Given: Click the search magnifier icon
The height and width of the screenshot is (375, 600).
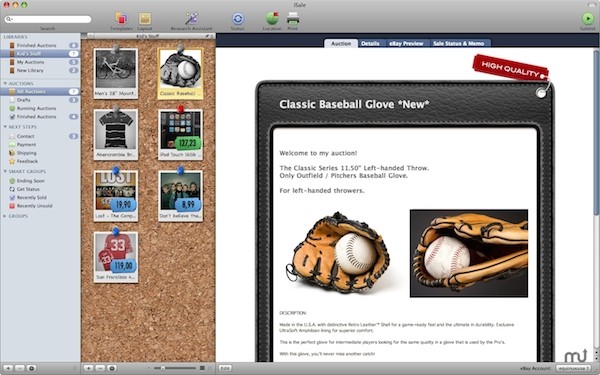Looking at the screenshot, I should point(8,19).
